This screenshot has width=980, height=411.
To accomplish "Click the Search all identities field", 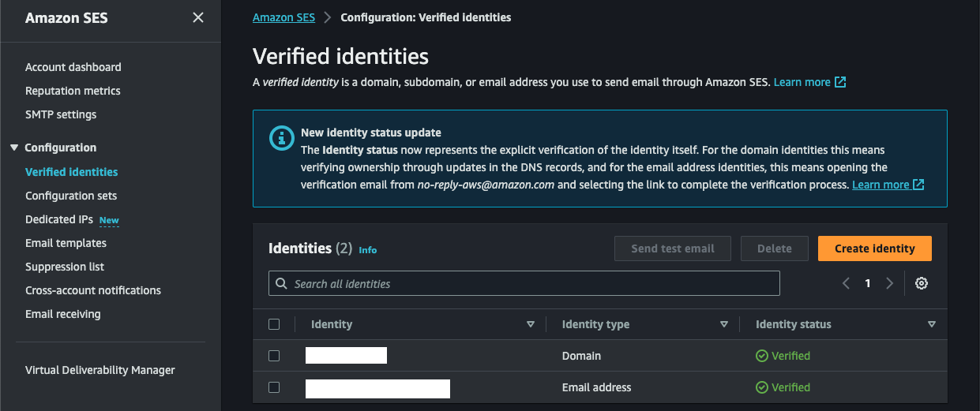I will 529,283.
